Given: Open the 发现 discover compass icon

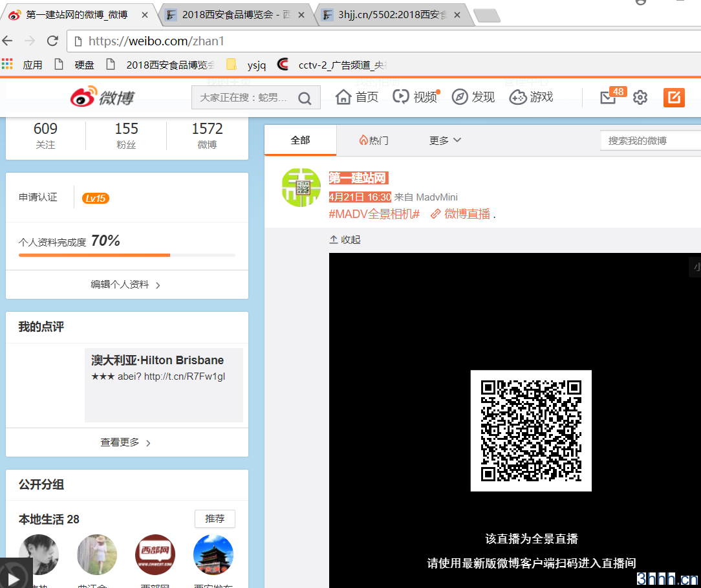Looking at the screenshot, I should [x=473, y=97].
